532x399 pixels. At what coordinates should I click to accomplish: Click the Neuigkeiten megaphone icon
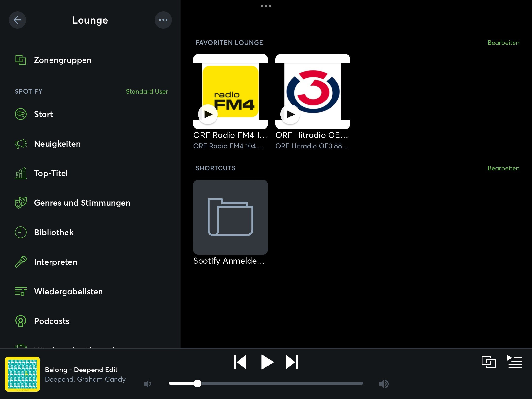[x=21, y=144]
